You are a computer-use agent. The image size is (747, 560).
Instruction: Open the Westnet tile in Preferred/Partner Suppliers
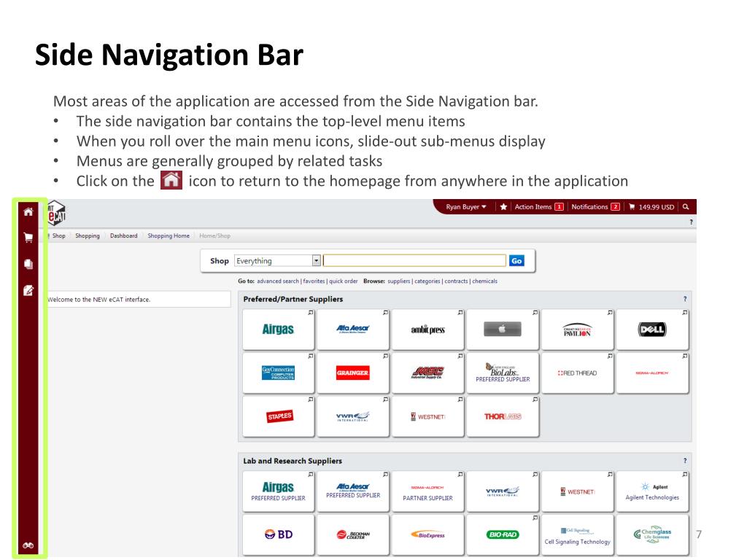coord(427,416)
